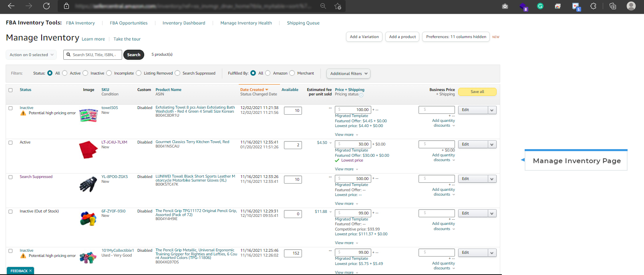
Task: Open the Collections icon in browser toolbar
Action: [612, 6]
